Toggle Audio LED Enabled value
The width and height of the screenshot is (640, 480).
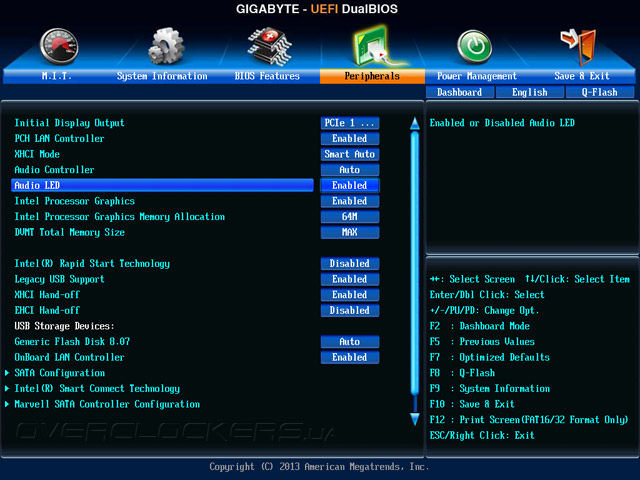(350, 185)
